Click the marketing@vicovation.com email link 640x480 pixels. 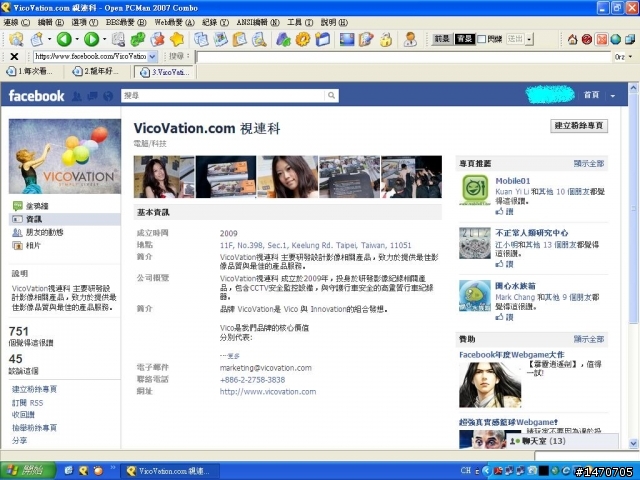tap(265, 368)
